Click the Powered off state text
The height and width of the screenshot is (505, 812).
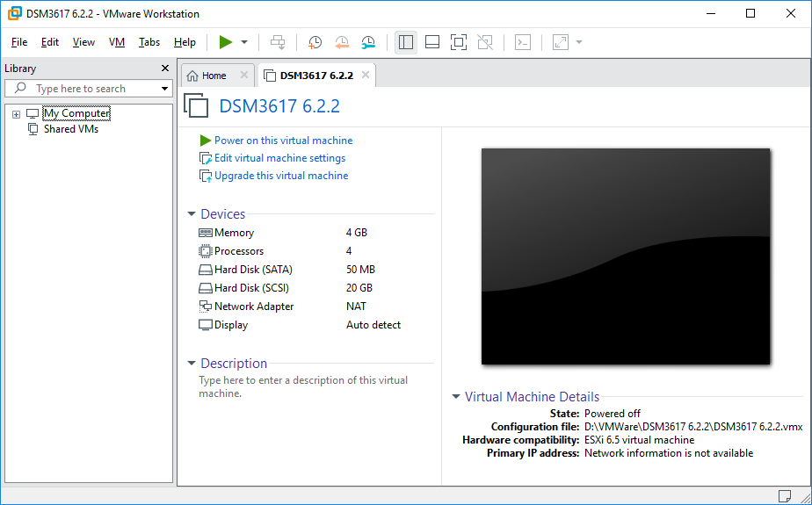tap(613, 414)
